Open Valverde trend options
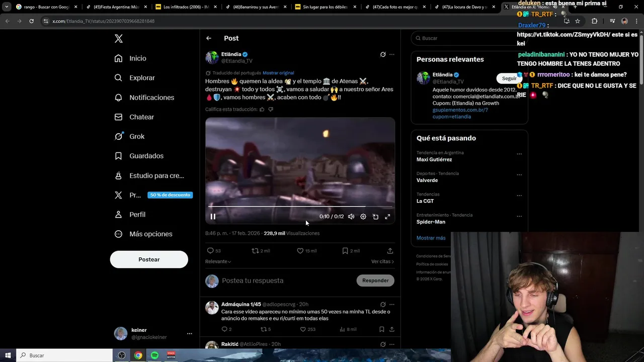The width and height of the screenshot is (644, 362). pos(519,174)
